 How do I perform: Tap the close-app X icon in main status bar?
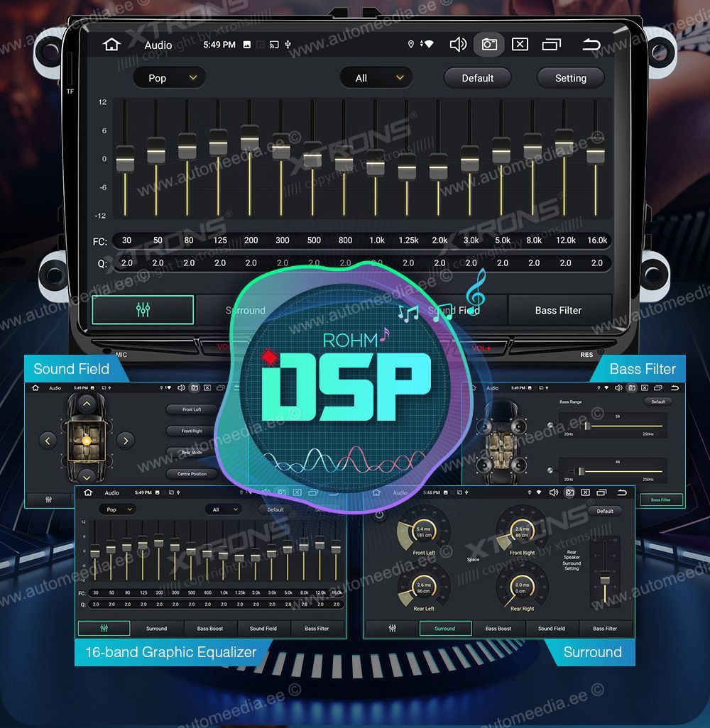coord(520,45)
